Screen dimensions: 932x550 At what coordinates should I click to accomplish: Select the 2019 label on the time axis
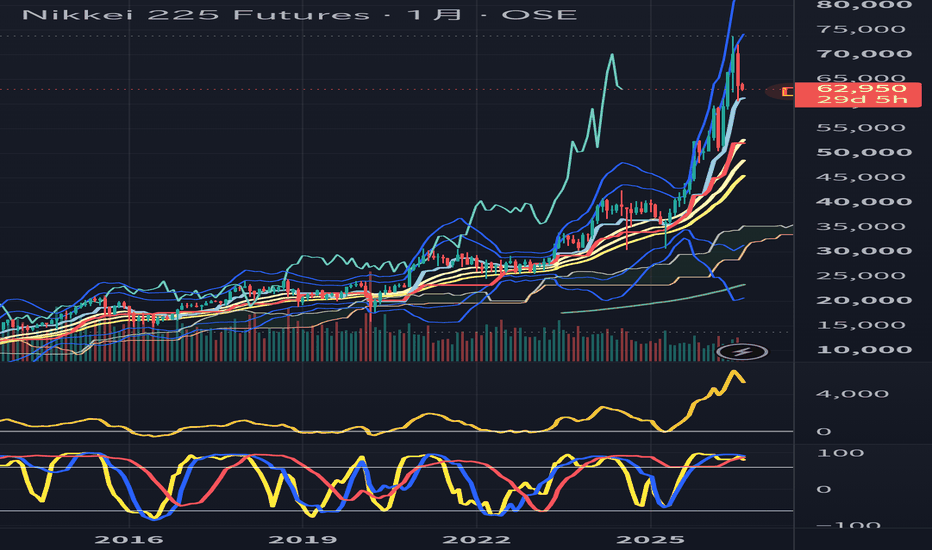click(x=303, y=539)
